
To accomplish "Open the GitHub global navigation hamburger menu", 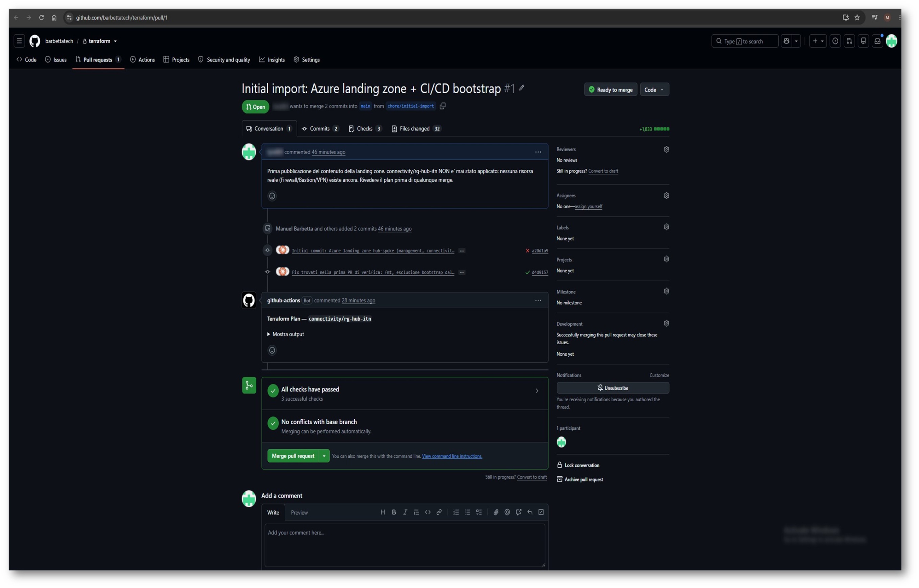I will click(19, 41).
